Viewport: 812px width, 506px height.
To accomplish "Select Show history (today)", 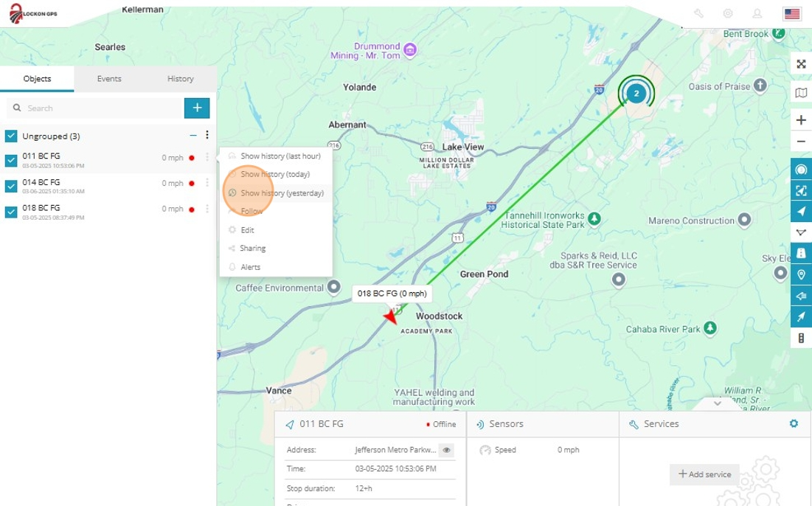I will 276,174.
